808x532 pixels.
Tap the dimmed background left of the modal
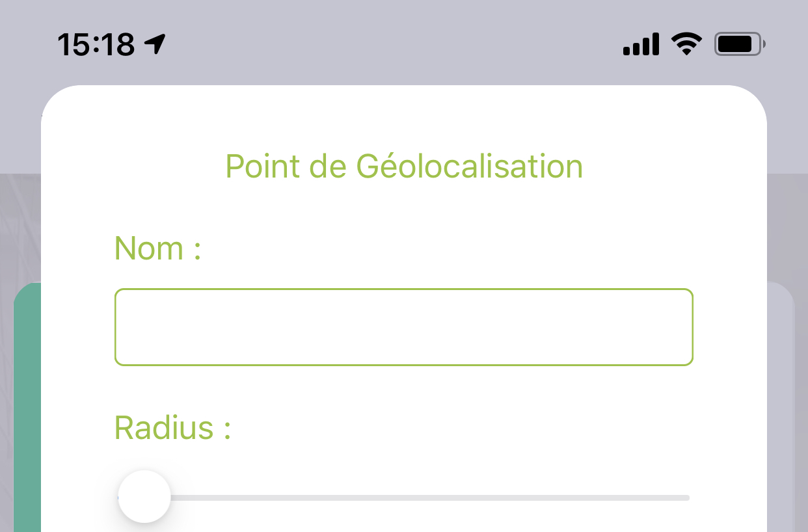(x=20, y=228)
